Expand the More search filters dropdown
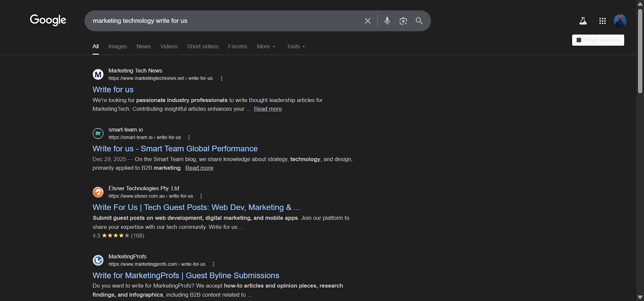The height and width of the screenshot is (301, 644). point(266,46)
